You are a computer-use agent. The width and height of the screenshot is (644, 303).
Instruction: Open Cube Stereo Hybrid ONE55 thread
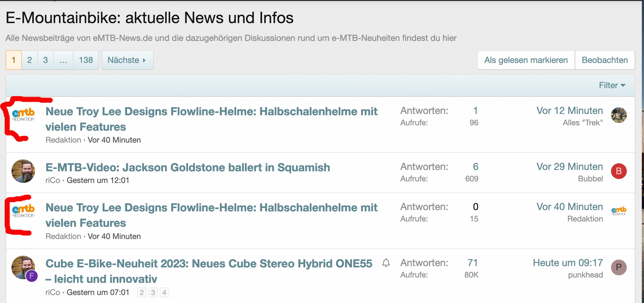pos(209,264)
